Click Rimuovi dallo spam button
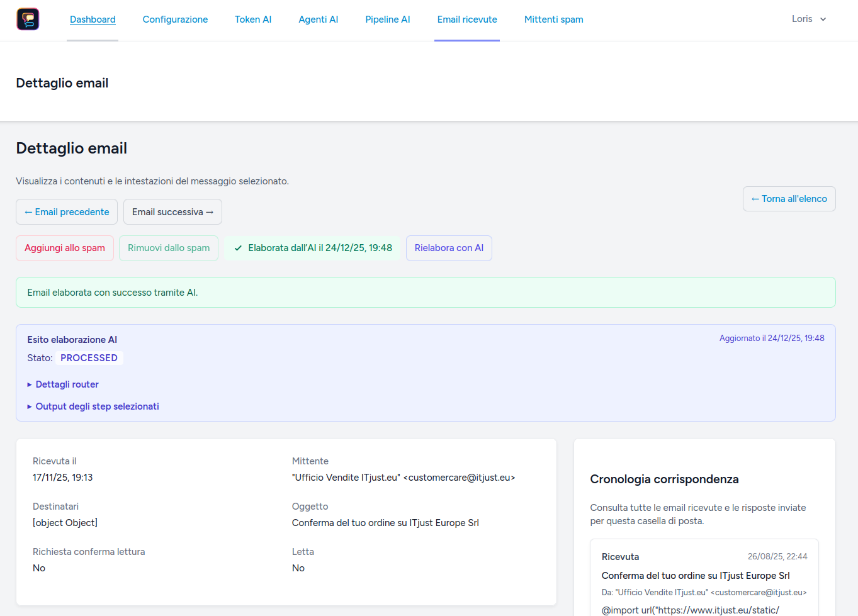Image resolution: width=858 pixels, height=616 pixels. pos(169,248)
